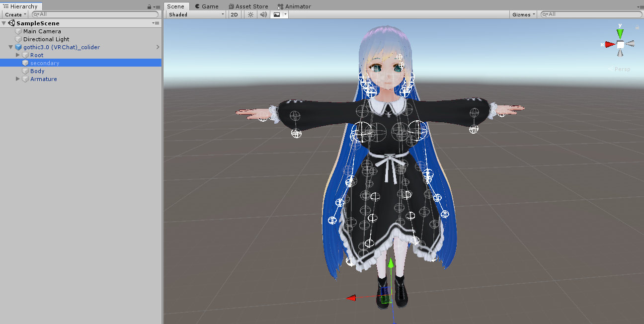Select Armature object in Hierarchy
This screenshot has width=644, height=324.
(x=44, y=79)
